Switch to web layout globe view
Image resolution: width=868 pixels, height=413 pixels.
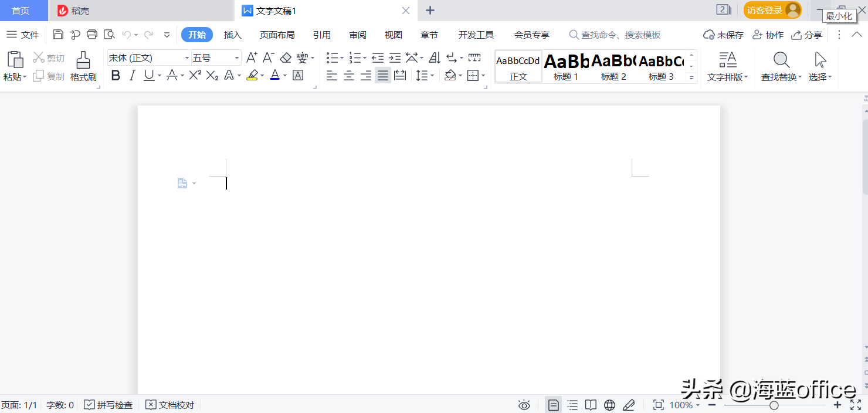pos(610,405)
